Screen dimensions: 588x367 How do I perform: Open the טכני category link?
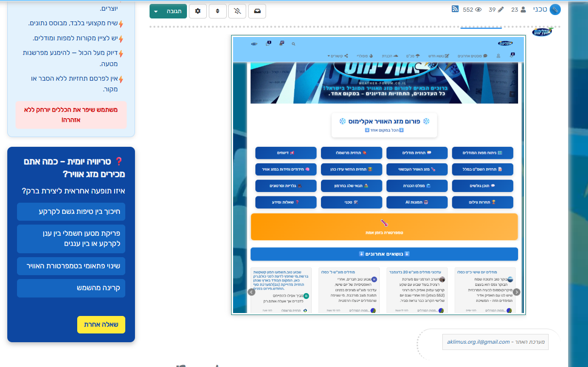coord(540,9)
